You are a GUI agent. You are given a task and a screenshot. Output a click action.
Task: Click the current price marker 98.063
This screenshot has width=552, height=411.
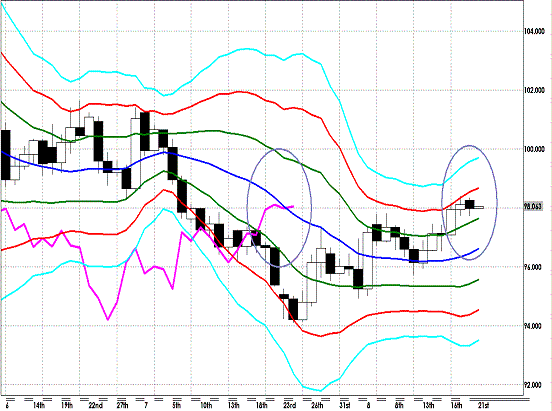533,207
